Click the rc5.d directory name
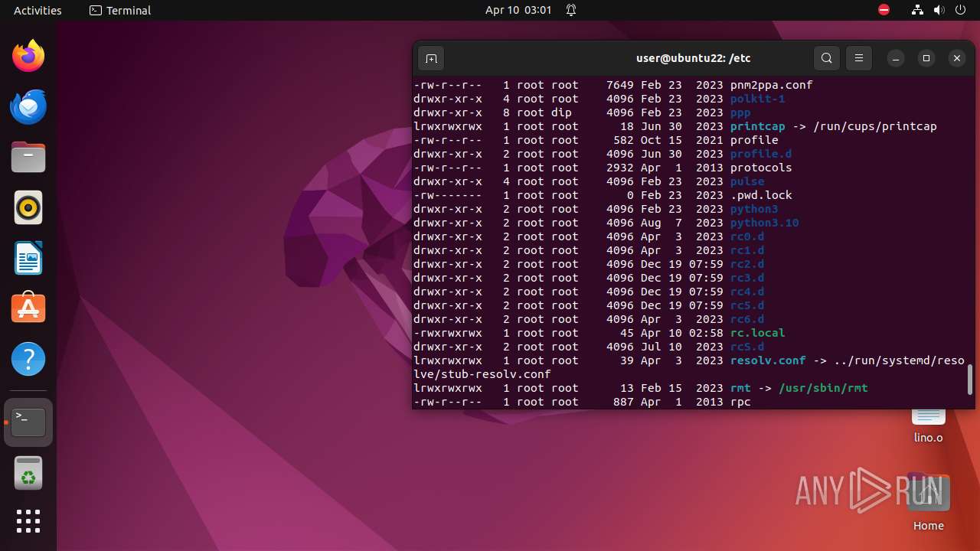The width and height of the screenshot is (980, 551). (x=747, y=305)
